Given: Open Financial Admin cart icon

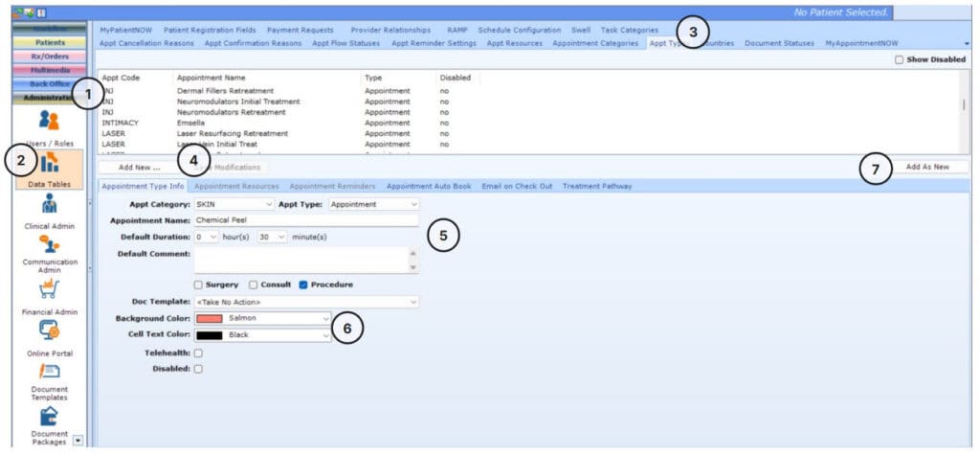Looking at the screenshot, I should pyautogui.click(x=49, y=289).
